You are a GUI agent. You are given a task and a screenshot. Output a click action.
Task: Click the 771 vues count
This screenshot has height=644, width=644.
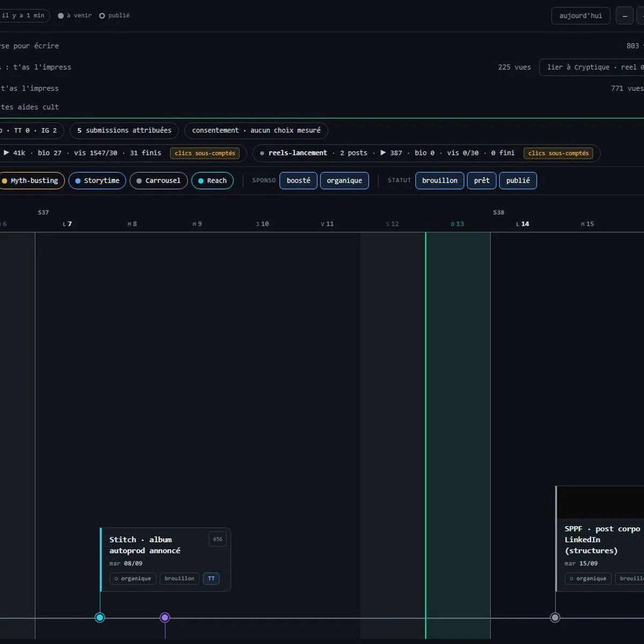point(627,89)
